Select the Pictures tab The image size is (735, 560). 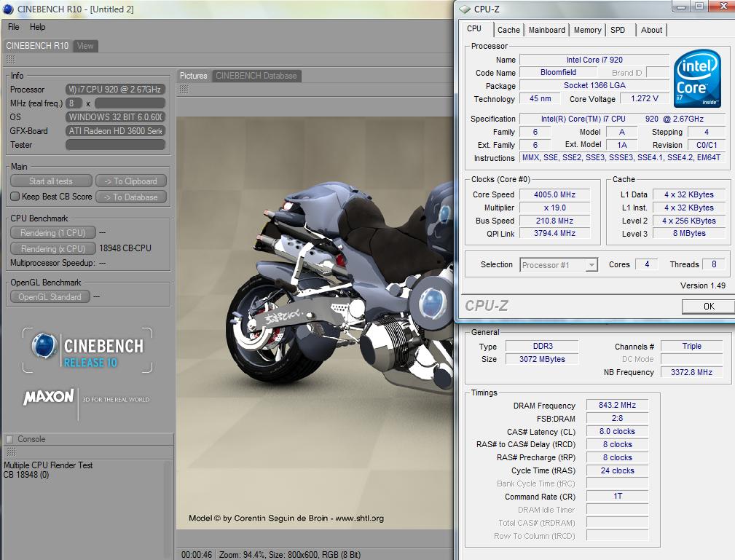[194, 76]
